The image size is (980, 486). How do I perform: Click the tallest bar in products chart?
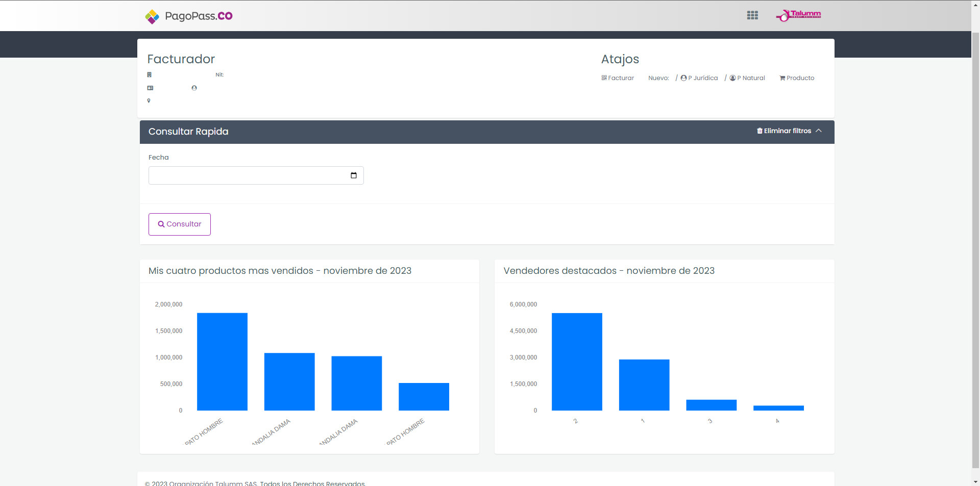(222, 362)
